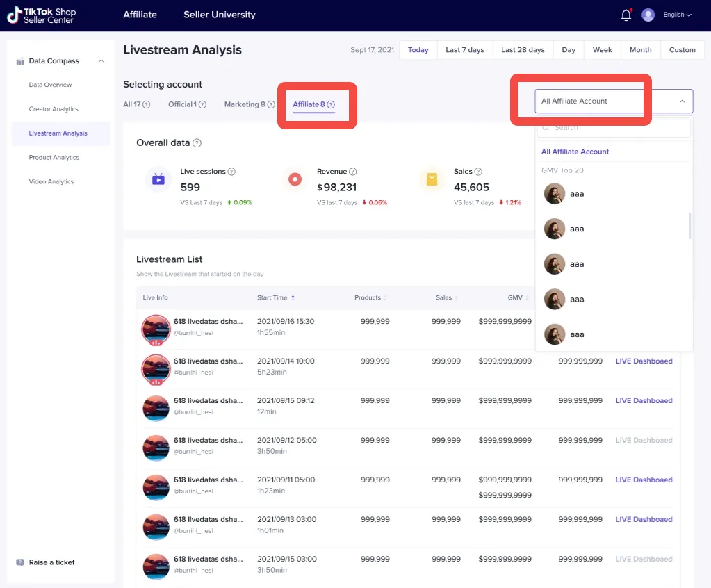The height and width of the screenshot is (588, 711).
Task: Click the help icon next to Overall data
Action: click(197, 143)
